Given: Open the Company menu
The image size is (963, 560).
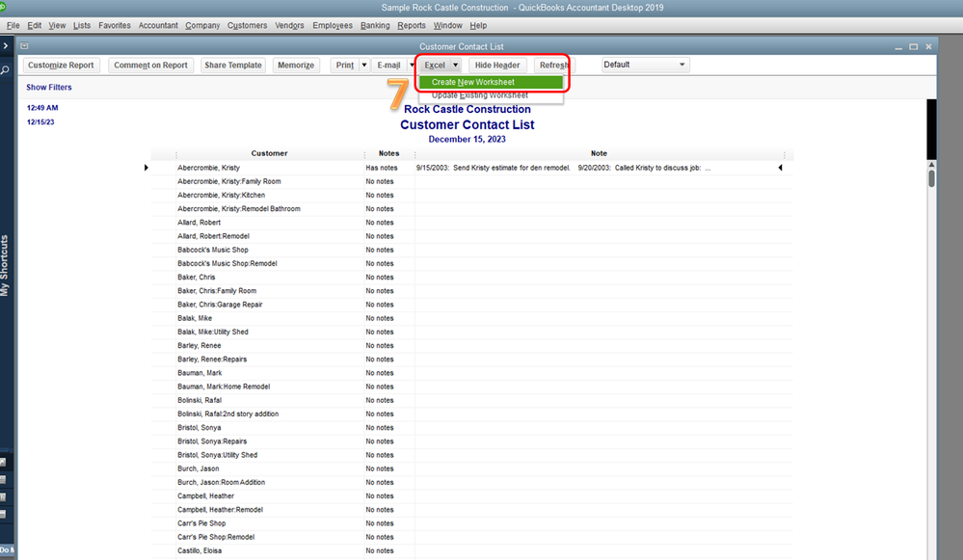Looking at the screenshot, I should pos(202,25).
